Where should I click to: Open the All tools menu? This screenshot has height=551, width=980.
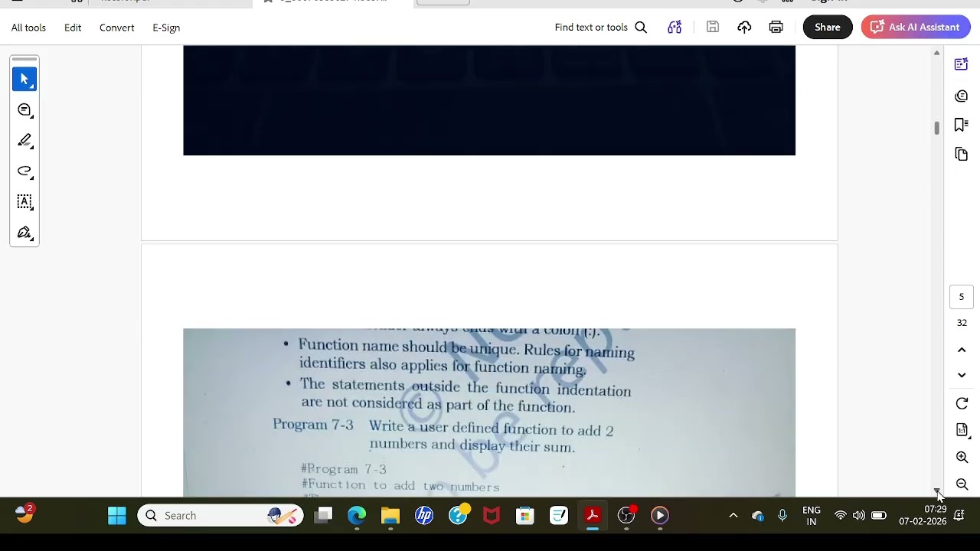coord(28,28)
